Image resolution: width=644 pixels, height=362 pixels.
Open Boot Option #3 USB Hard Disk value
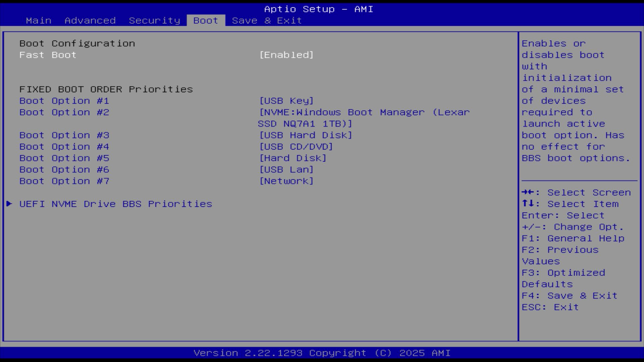pos(306,135)
